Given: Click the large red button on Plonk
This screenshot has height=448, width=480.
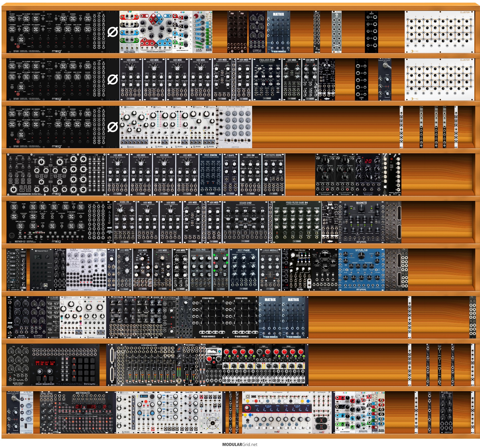Looking at the screenshot, I should [x=146, y=402].
